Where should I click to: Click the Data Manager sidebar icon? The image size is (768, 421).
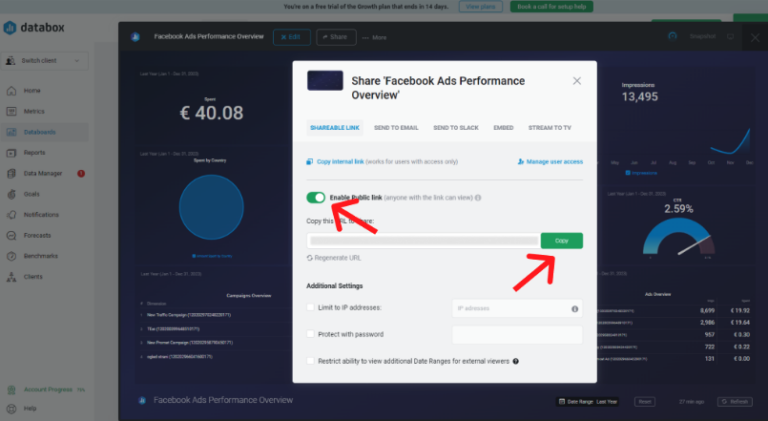click(x=11, y=173)
